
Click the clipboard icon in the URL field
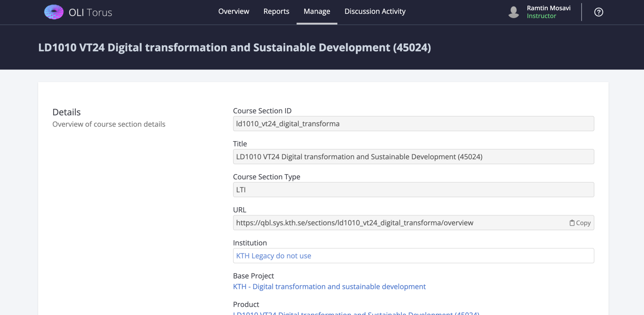tap(572, 223)
